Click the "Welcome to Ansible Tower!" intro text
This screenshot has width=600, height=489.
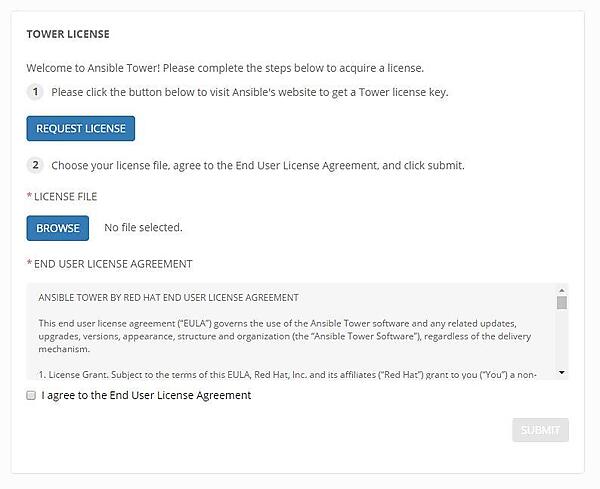(x=225, y=68)
